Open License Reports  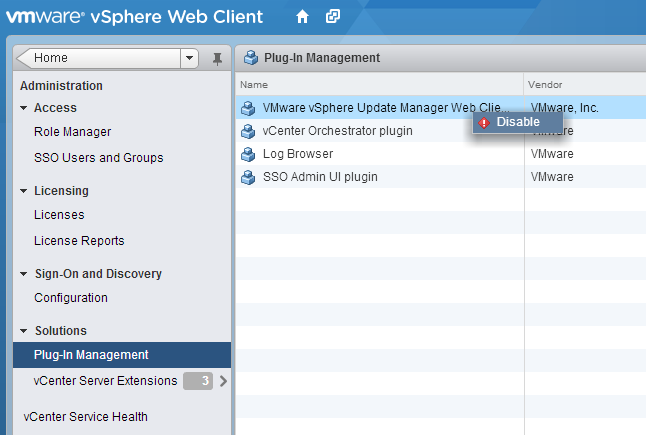(x=79, y=241)
